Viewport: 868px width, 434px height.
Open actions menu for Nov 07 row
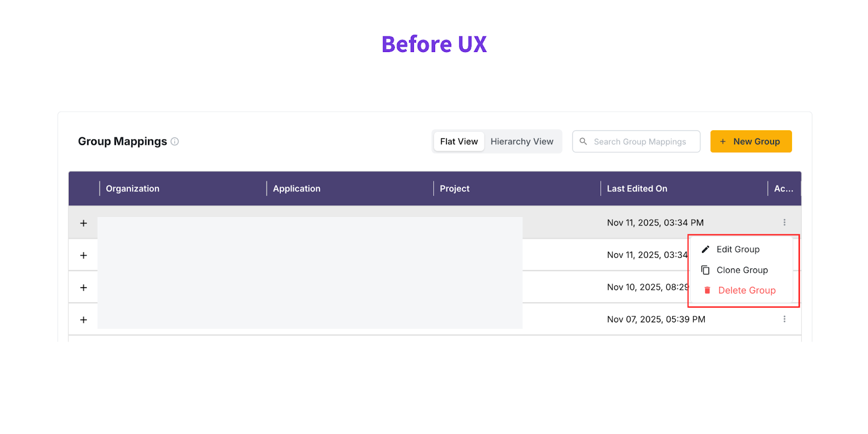[784, 319]
